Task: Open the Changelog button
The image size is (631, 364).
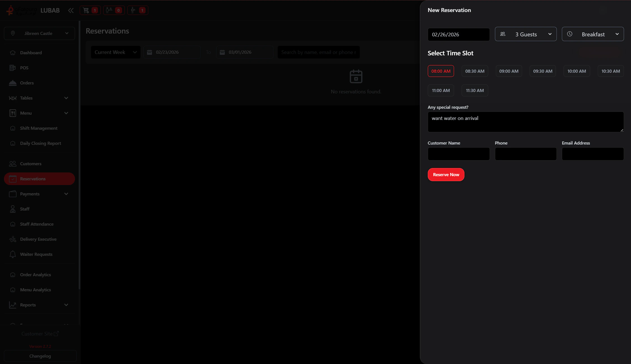Action: point(40,356)
